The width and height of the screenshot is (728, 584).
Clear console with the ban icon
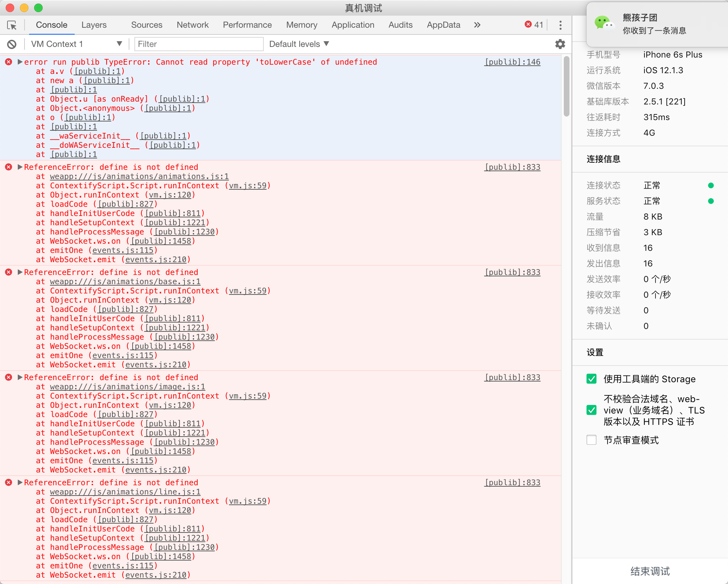click(x=12, y=44)
